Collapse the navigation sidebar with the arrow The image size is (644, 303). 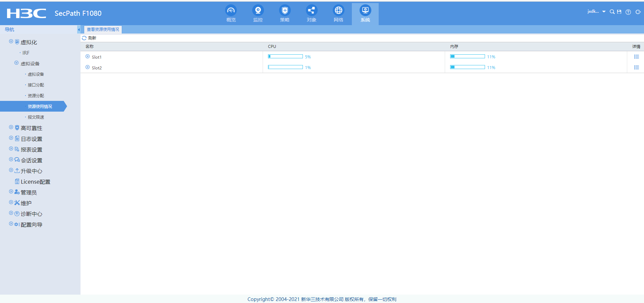pos(79,29)
